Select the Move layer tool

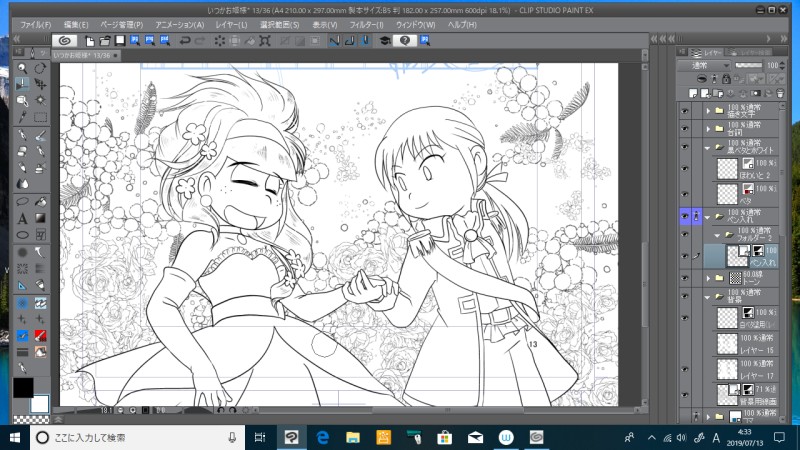tap(40, 84)
